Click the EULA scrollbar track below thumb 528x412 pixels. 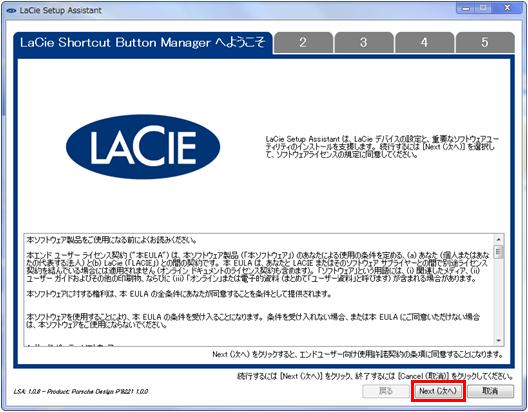[498, 297]
